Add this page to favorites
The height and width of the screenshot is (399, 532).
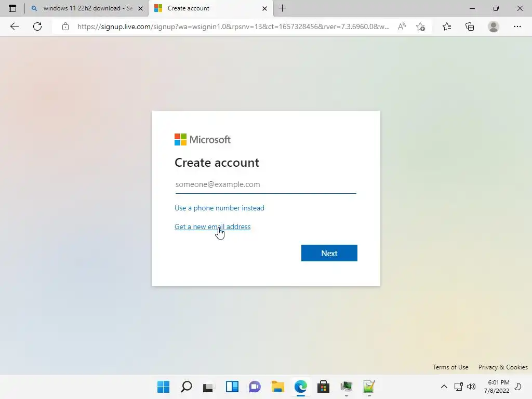pos(421,26)
